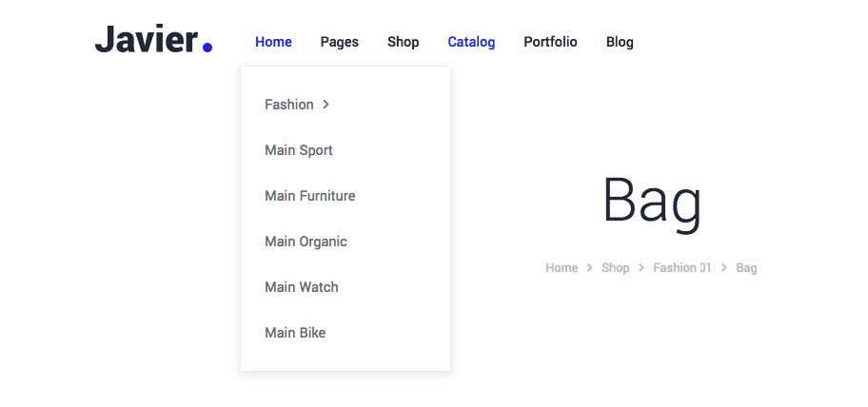Click the Javier logo
Viewport: 868px width, 407px height.
(153, 41)
